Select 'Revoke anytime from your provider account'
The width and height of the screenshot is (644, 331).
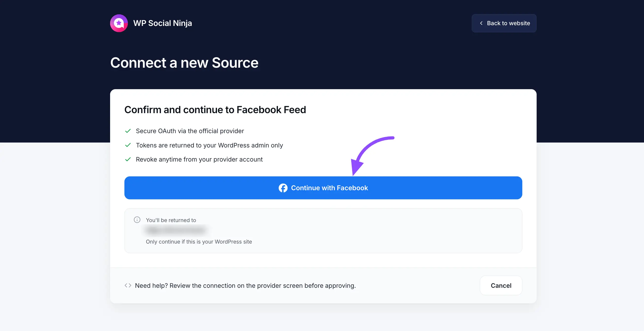coord(199,159)
